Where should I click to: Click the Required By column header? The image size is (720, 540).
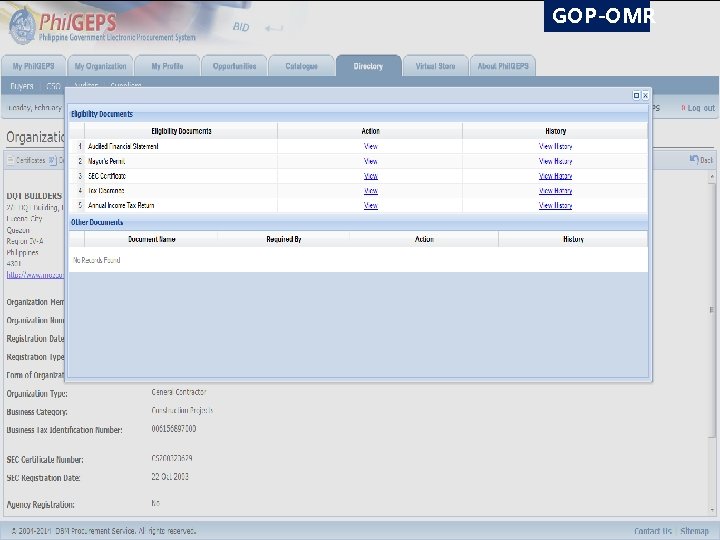[x=284, y=239]
